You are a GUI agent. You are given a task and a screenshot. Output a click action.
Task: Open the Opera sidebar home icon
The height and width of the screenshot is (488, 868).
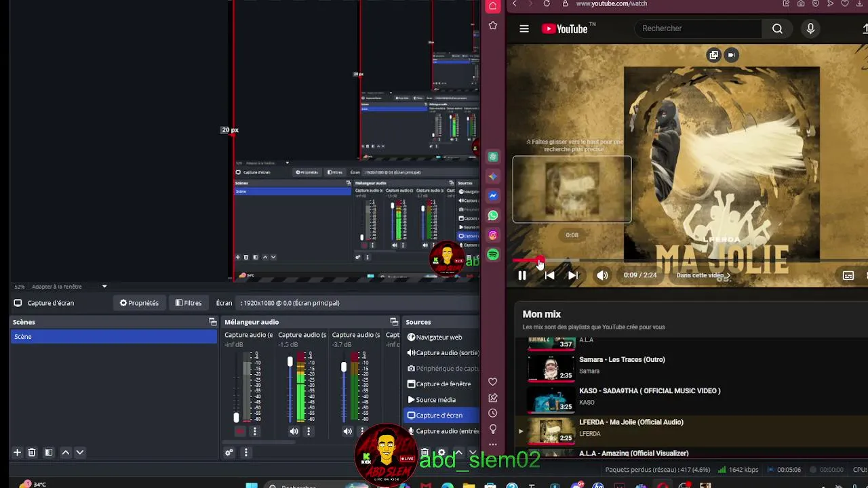(x=493, y=6)
